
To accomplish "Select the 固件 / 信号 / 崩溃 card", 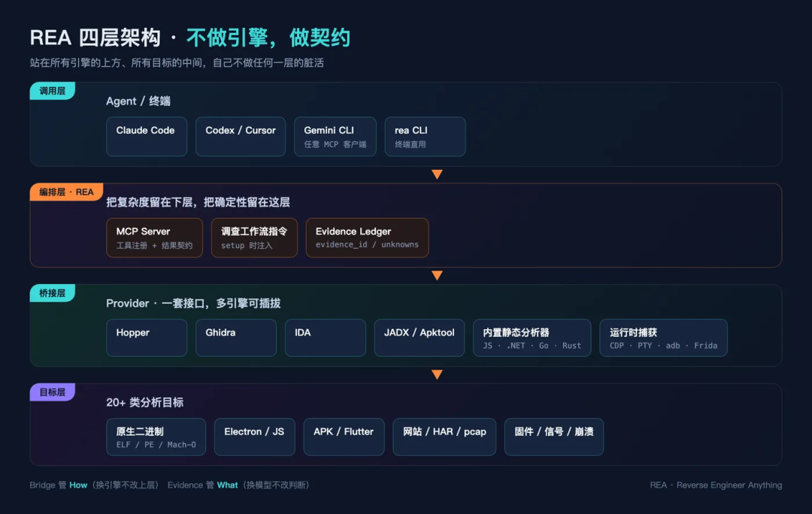I will click(x=554, y=437).
